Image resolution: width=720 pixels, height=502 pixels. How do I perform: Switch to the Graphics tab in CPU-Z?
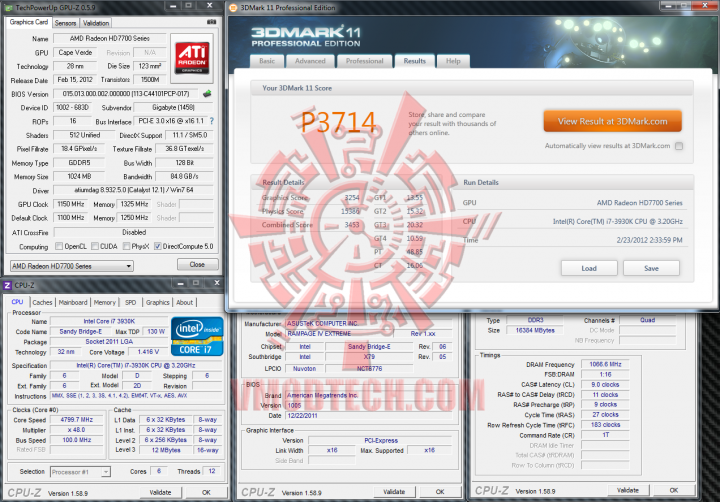158,302
